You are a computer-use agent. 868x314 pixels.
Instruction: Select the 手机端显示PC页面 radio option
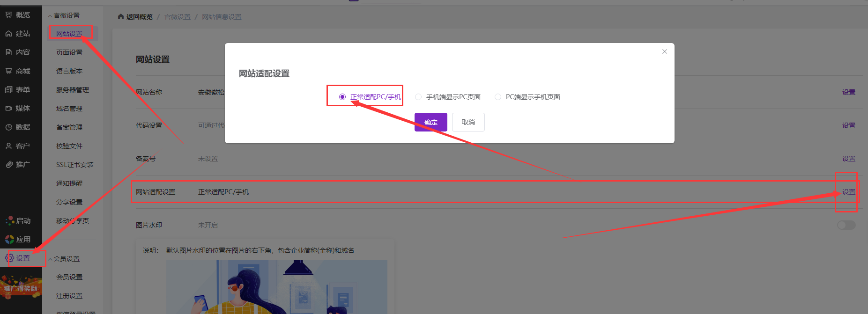[x=418, y=97]
